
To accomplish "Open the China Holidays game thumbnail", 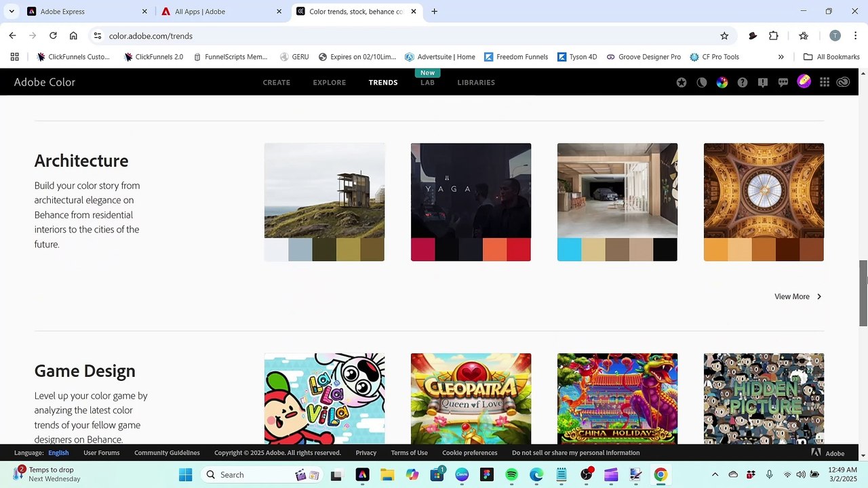I will pos(617,399).
